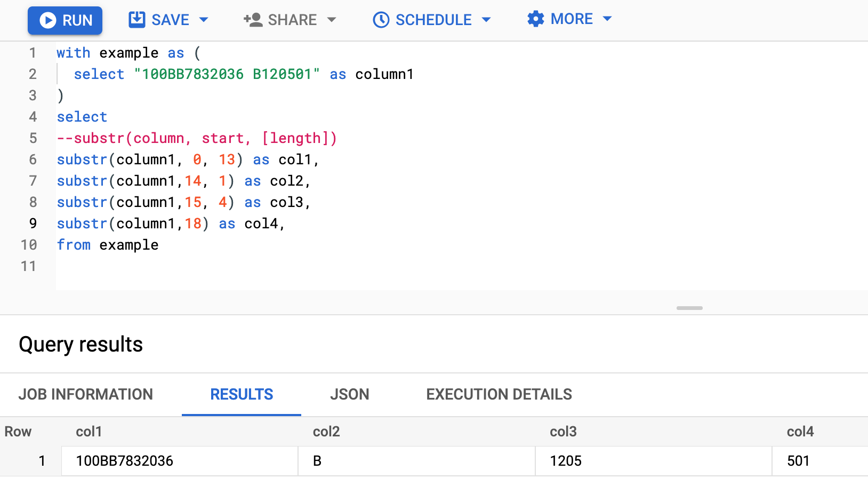
Task: Select the col3 result value 1205
Action: pos(565,460)
